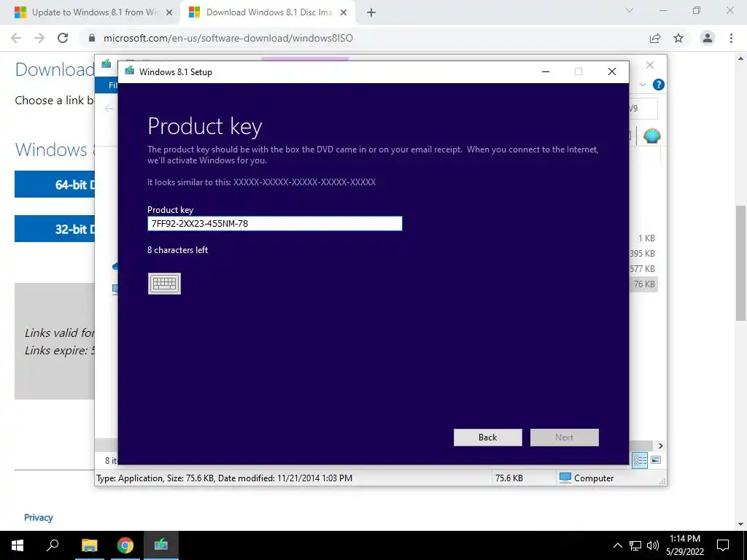This screenshot has height=560, width=747.
Task: Click 32-bit download button on webpage
Action: [55, 228]
